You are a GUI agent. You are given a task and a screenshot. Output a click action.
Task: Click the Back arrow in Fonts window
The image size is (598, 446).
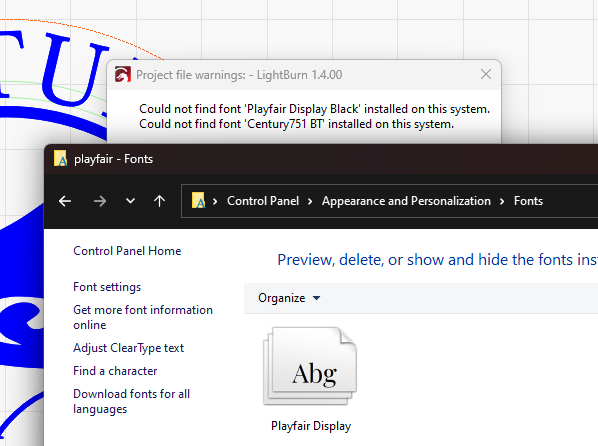click(65, 201)
